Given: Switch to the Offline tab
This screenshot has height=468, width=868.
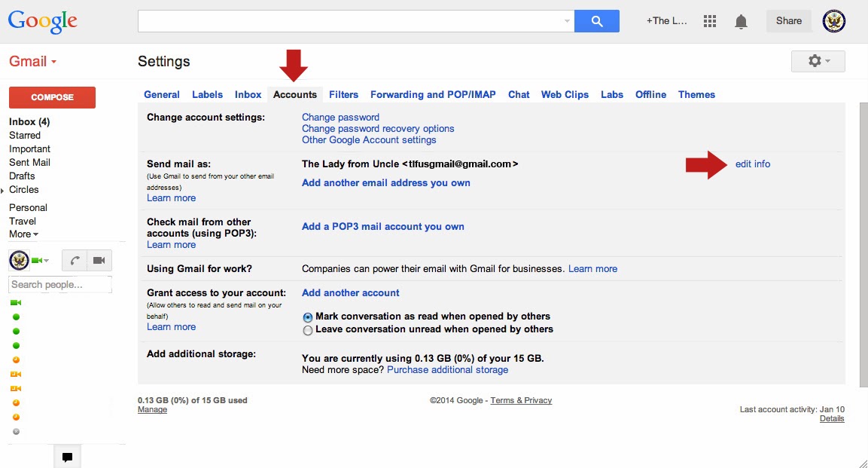Looking at the screenshot, I should [x=651, y=95].
